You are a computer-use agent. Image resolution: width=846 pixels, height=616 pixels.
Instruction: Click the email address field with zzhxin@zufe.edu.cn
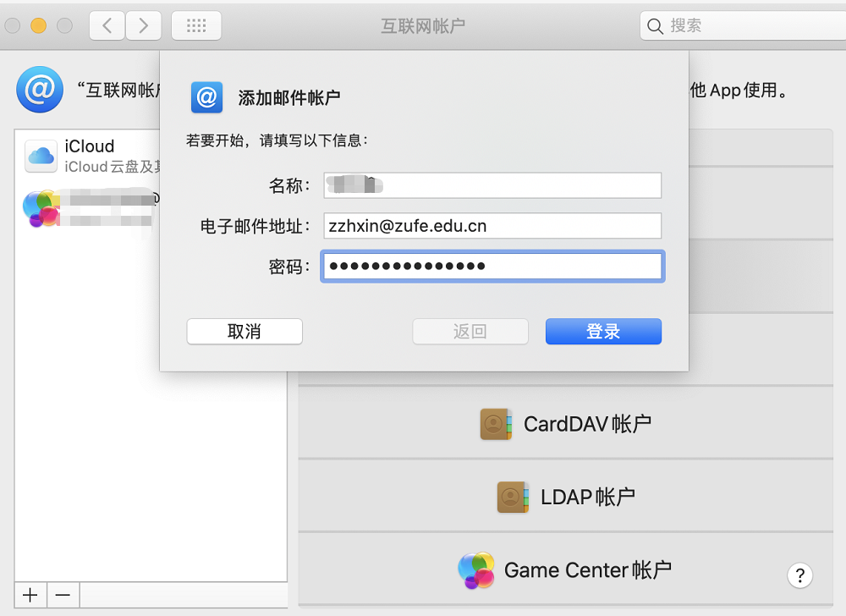coord(492,225)
